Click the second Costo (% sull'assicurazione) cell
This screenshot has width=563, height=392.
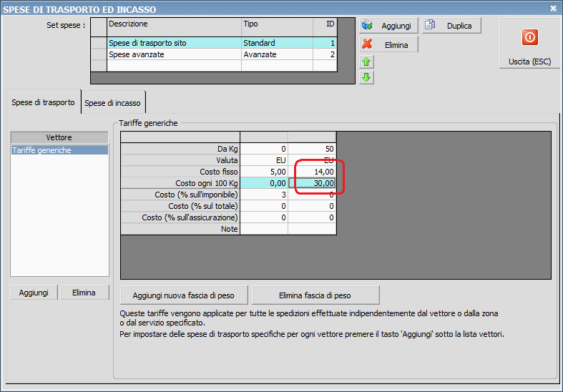tap(312, 217)
